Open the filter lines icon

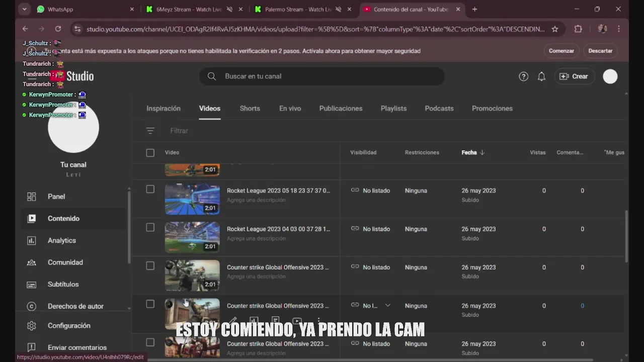pyautogui.click(x=150, y=131)
